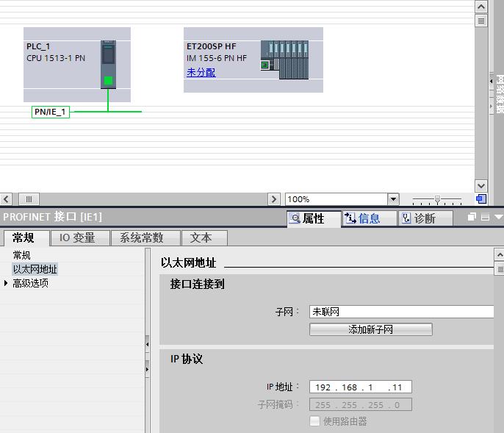Viewport: 504px width, 433px height.
Task: Select the PLC_1 CPU 1513-1 PN device image
Action: 108,65
